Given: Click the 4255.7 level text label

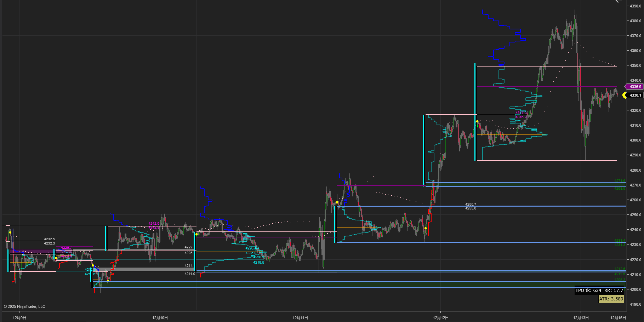Looking at the screenshot, I should [471, 205].
